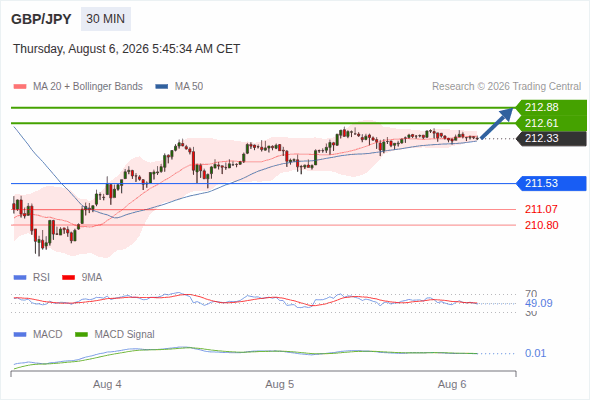Click the 212.33 current price tag
The image size is (590, 400).
coord(552,138)
